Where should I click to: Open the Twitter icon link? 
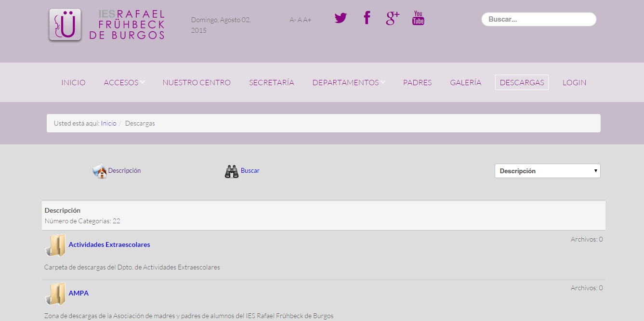[341, 18]
